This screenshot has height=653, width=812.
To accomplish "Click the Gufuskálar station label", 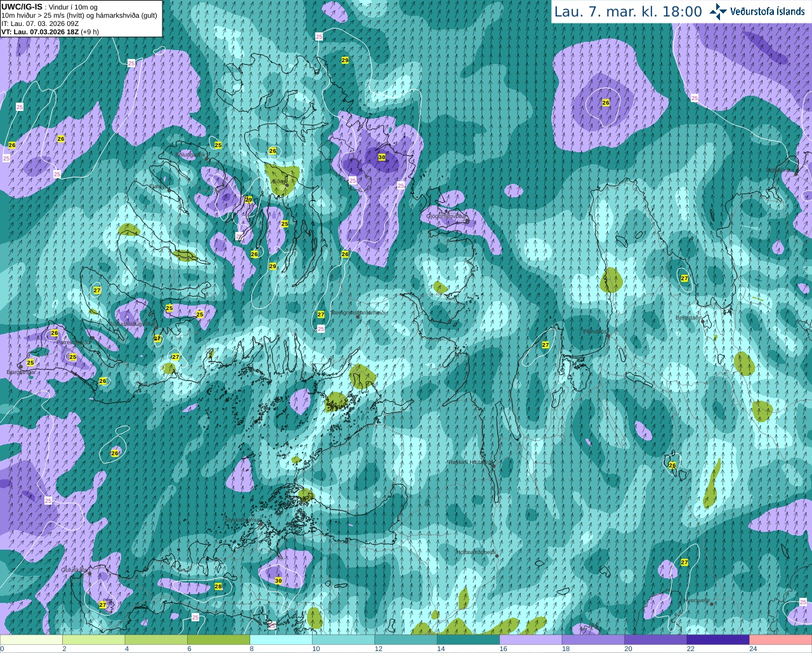I will point(74,570).
